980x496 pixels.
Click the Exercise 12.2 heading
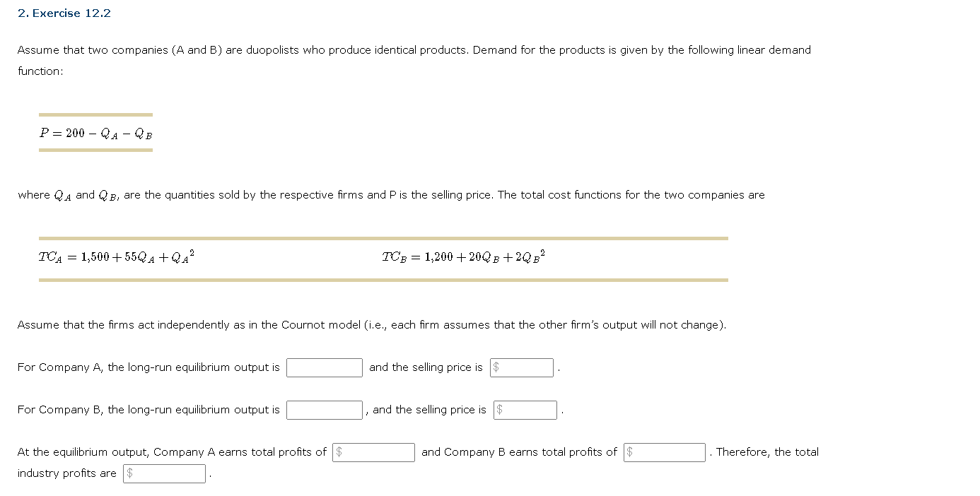[x=64, y=13]
